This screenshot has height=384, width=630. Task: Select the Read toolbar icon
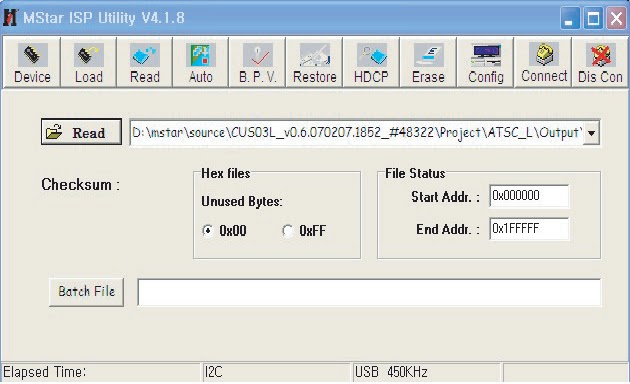pyautogui.click(x=145, y=62)
